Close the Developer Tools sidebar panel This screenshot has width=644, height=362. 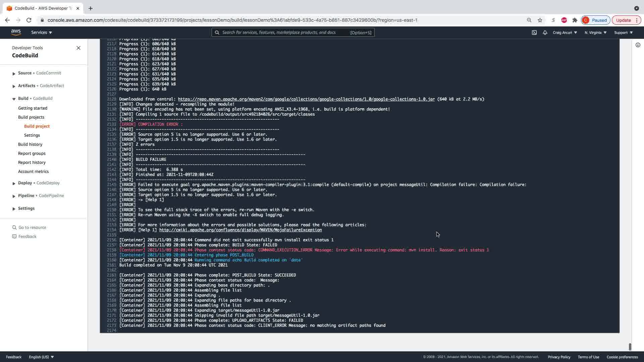pyautogui.click(x=78, y=48)
